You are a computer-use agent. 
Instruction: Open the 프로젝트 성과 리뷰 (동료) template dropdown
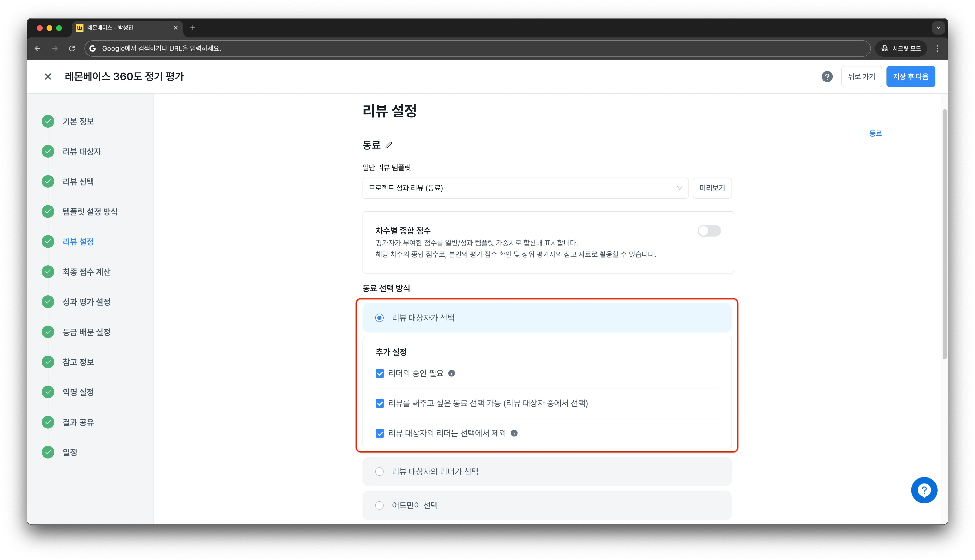(x=525, y=188)
